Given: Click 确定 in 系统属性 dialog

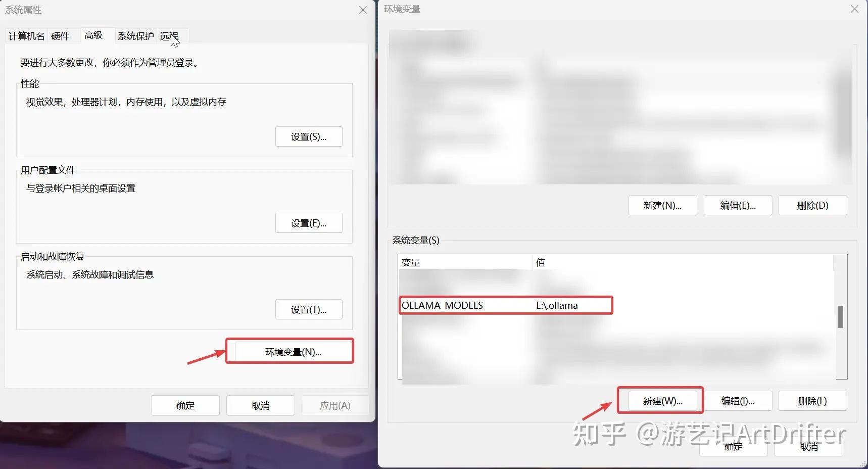Looking at the screenshot, I should click(x=185, y=405).
